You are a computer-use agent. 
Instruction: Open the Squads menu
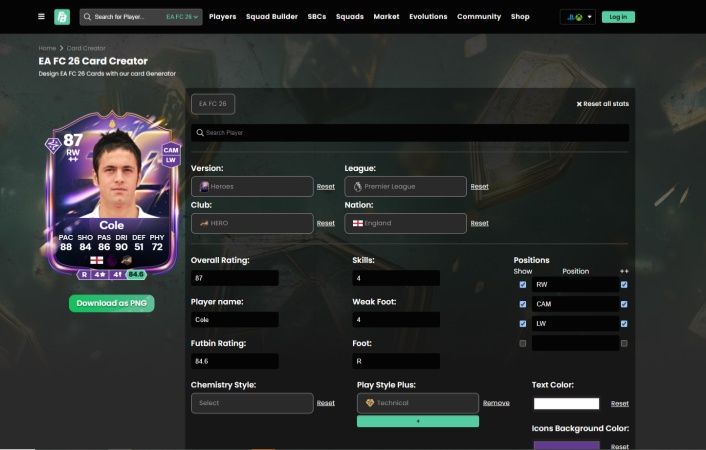(x=350, y=17)
